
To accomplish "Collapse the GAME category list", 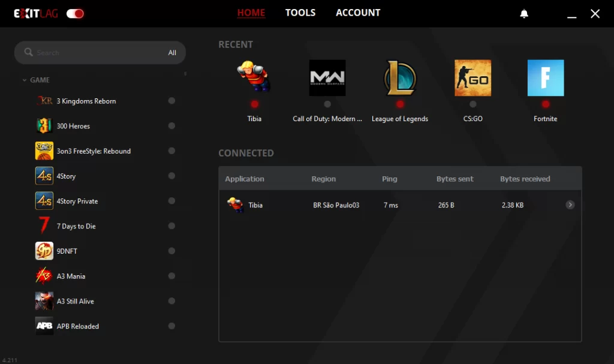I will tap(25, 80).
